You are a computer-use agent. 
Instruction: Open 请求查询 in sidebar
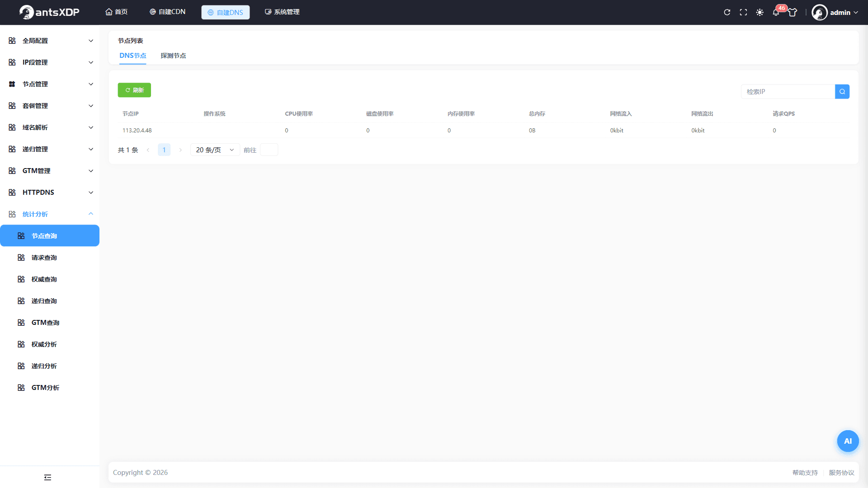click(50, 258)
